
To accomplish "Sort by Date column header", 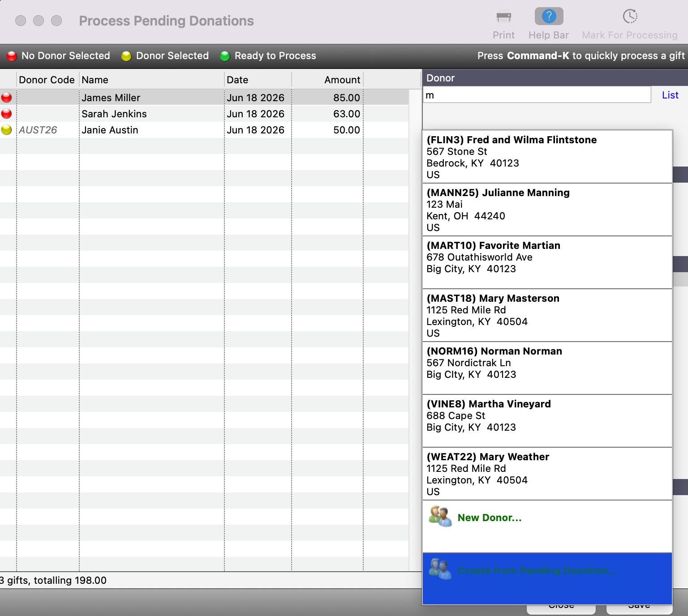I will tap(258, 80).
